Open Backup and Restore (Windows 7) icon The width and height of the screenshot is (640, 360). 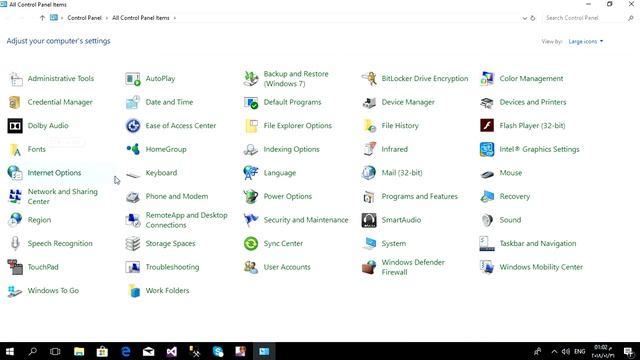[x=251, y=79]
